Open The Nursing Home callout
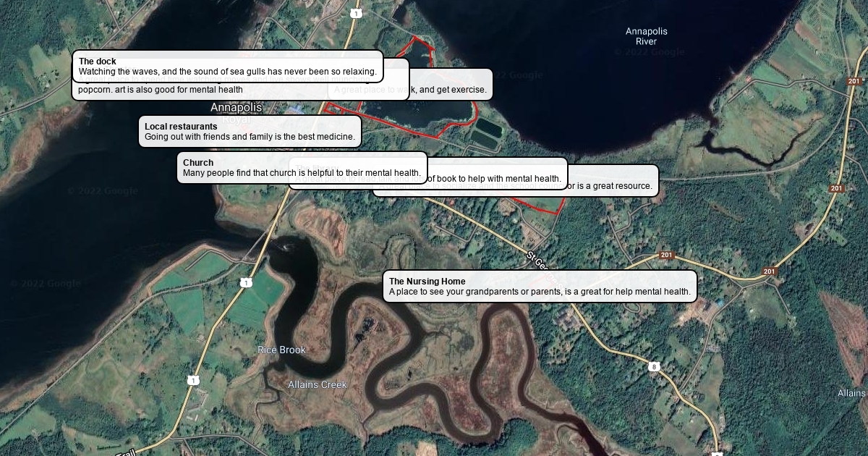The width and height of the screenshot is (868, 456). (x=540, y=286)
